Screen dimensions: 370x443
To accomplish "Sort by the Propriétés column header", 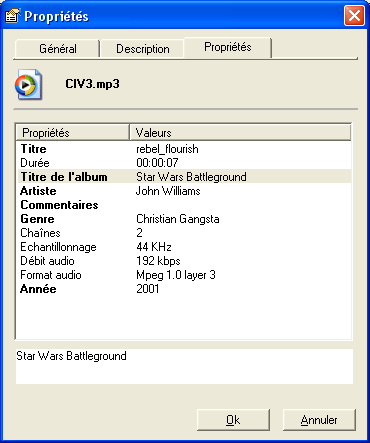I will [73, 133].
